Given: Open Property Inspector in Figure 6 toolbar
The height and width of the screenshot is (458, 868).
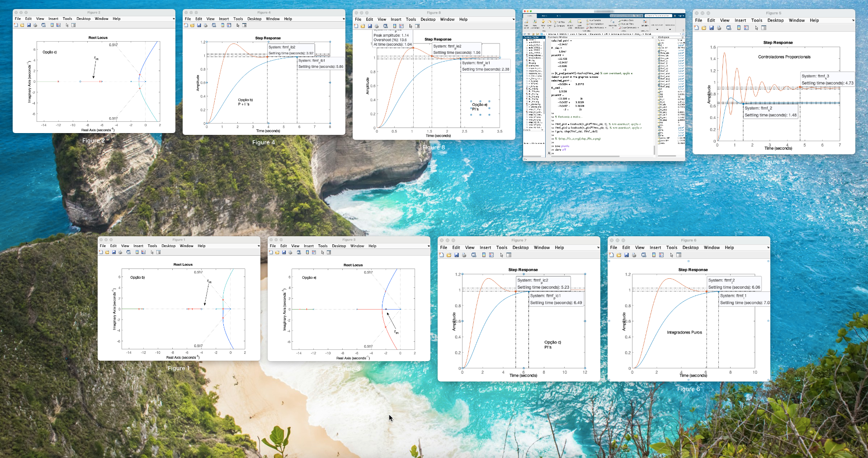Looking at the screenshot, I should (x=679, y=255).
